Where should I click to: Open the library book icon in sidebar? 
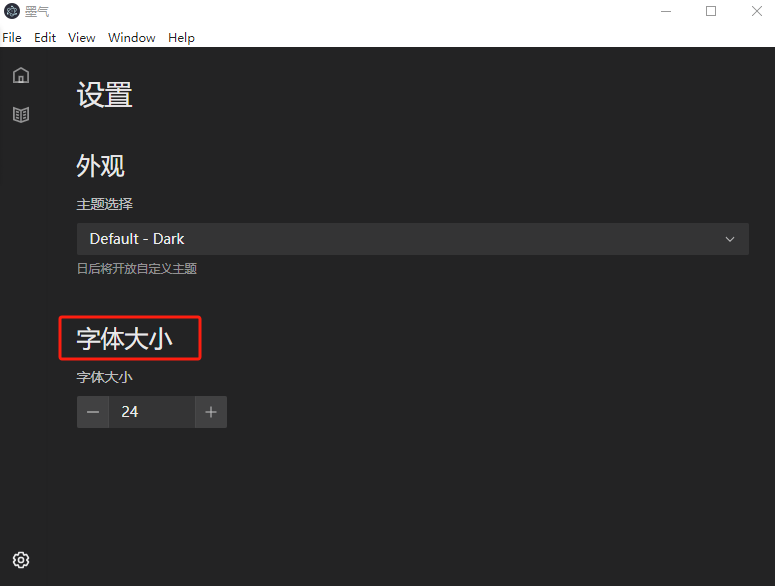coord(21,115)
